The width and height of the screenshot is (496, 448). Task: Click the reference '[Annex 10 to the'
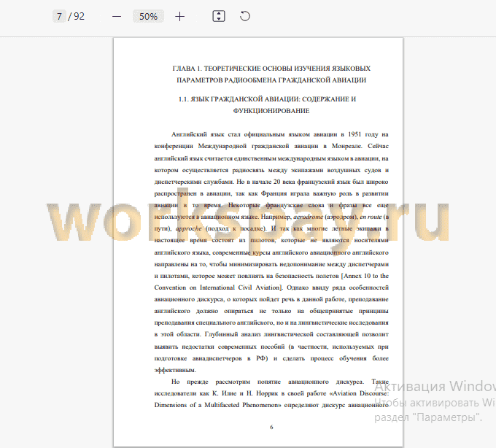365,276
